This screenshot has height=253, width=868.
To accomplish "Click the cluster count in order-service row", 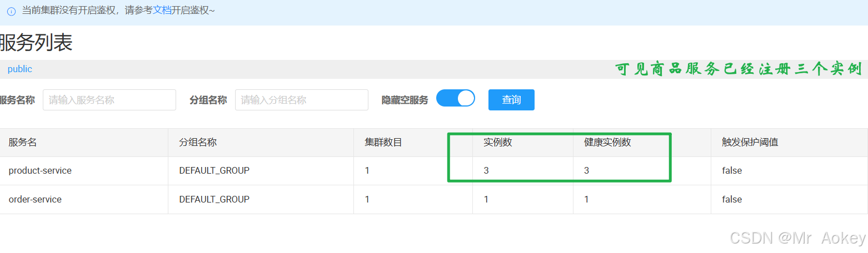I will tap(367, 200).
